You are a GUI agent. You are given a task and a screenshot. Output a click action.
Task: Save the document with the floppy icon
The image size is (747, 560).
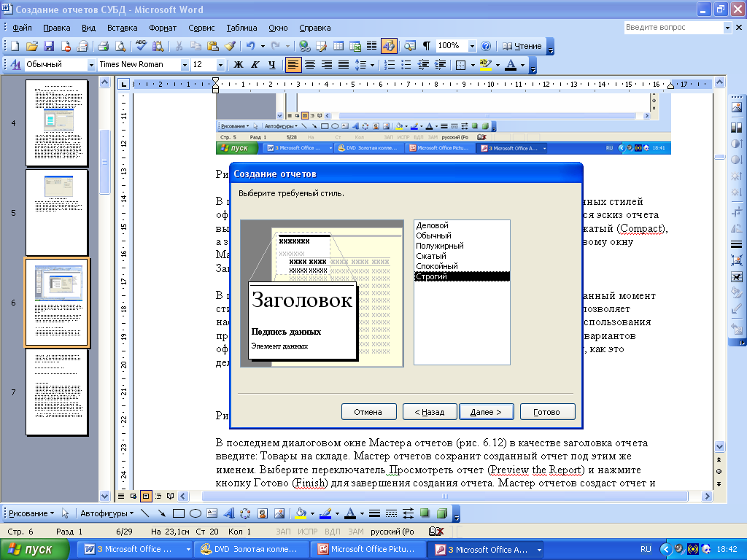pyautogui.click(x=49, y=46)
